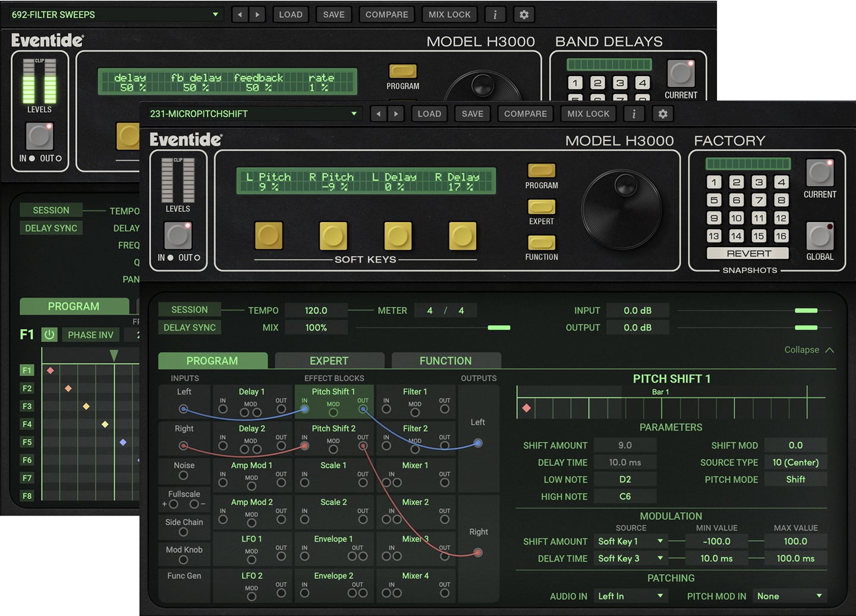Viewport: 856px width, 616px height.
Task: Click the yellow PROGRAM hardware button in front window
Action: (x=542, y=170)
